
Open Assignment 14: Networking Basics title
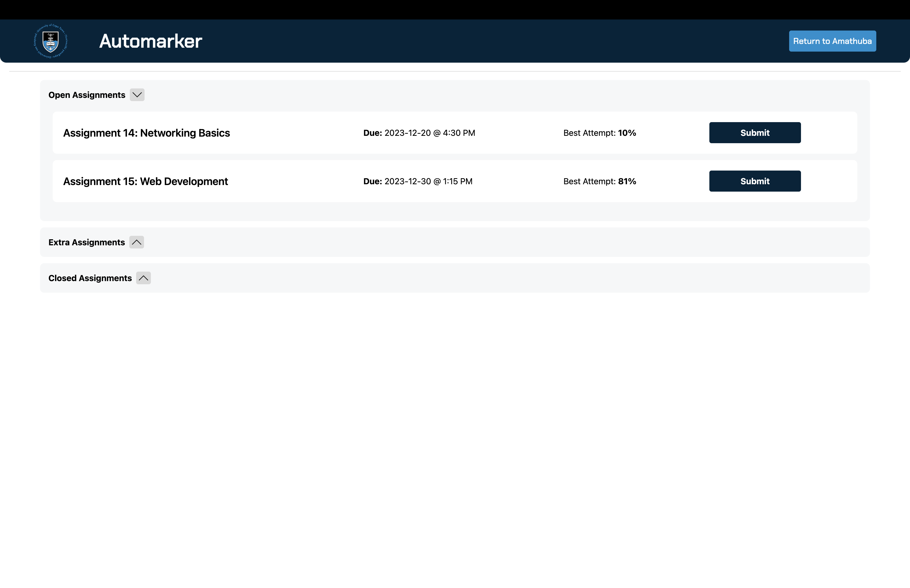click(x=146, y=133)
